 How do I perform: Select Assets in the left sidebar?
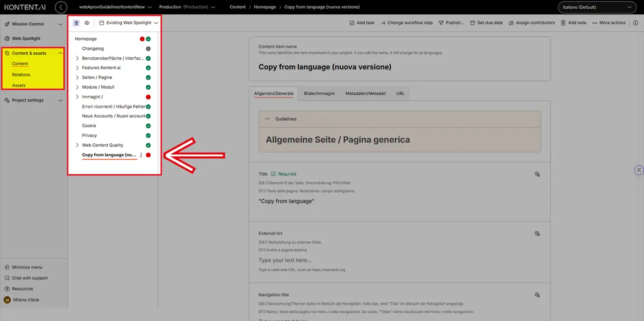pyautogui.click(x=19, y=85)
